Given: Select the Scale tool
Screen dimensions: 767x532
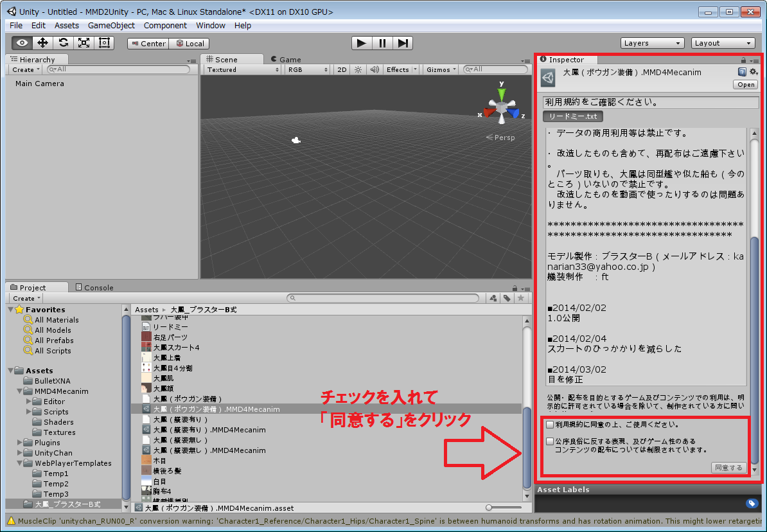Looking at the screenshot, I should (84, 43).
